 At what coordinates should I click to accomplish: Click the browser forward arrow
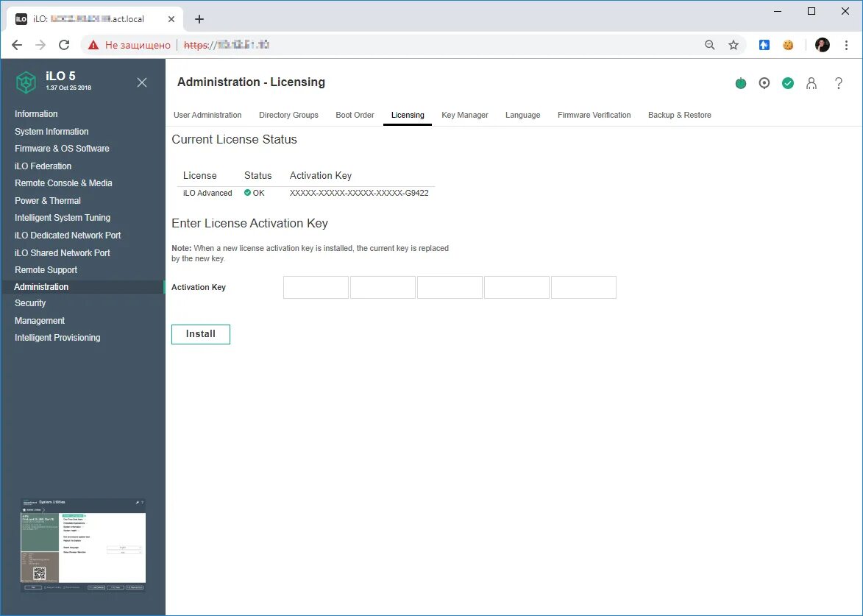point(40,45)
